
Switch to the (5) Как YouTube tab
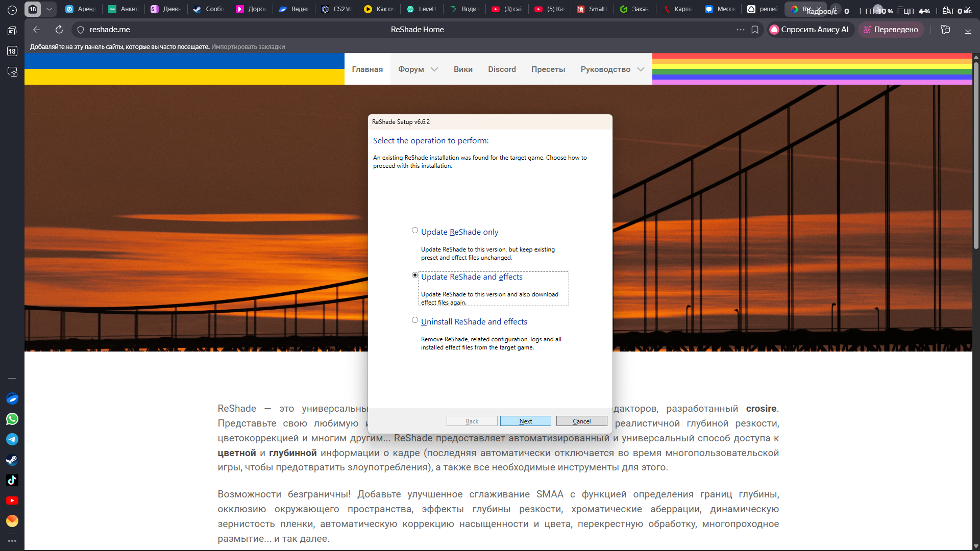point(549,9)
